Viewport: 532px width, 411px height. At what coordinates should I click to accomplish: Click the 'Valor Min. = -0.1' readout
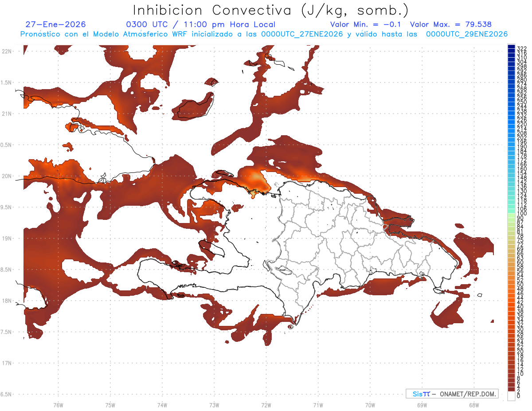pos(366,25)
